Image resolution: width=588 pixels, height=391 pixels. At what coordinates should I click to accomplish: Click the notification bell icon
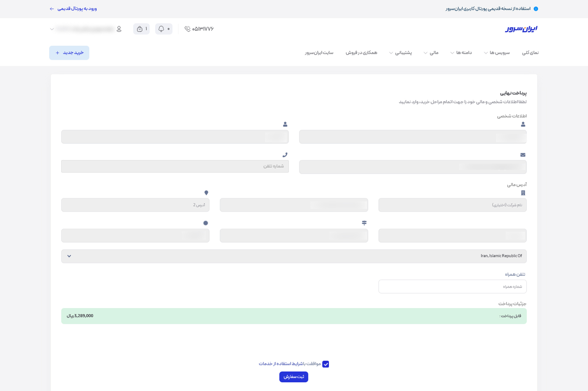pos(161,29)
